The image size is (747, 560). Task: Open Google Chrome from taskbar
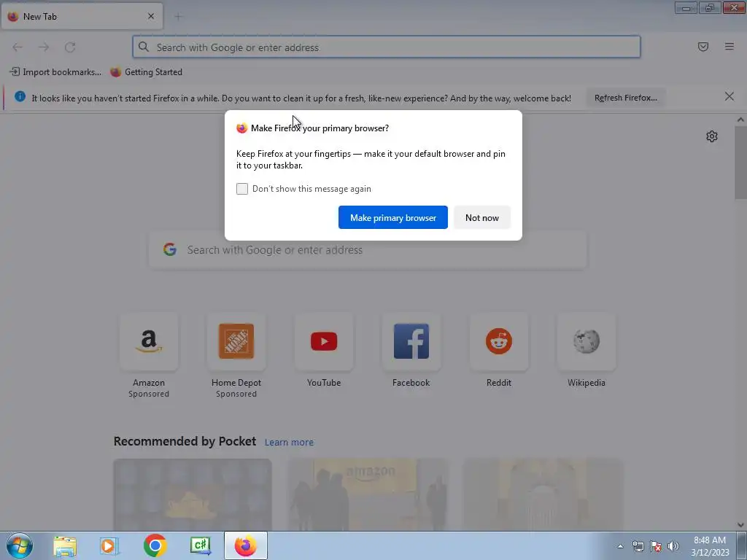pyautogui.click(x=155, y=545)
